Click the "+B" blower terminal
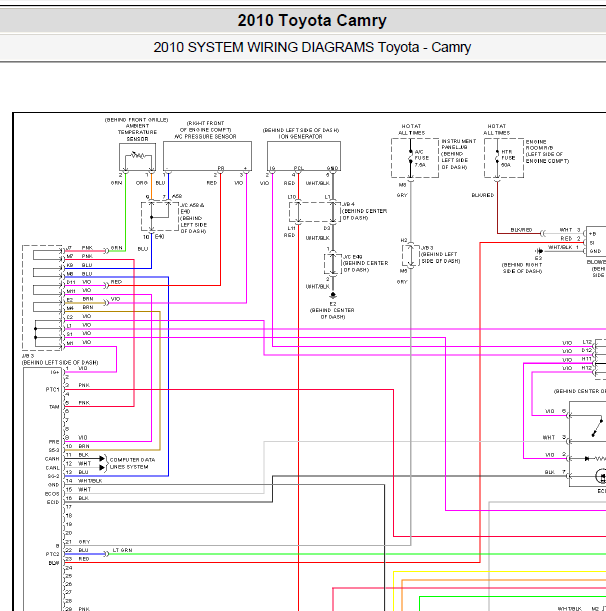The width and height of the screenshot is (606, 611). pyautogui.click(x=593, y=234)
